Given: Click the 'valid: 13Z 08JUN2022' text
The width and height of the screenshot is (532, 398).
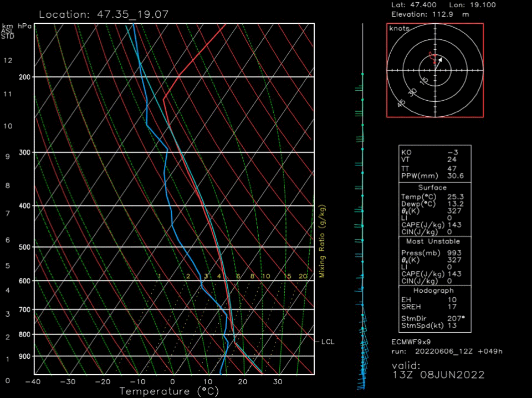Looking at the screenshot, I should coord(438,370).
